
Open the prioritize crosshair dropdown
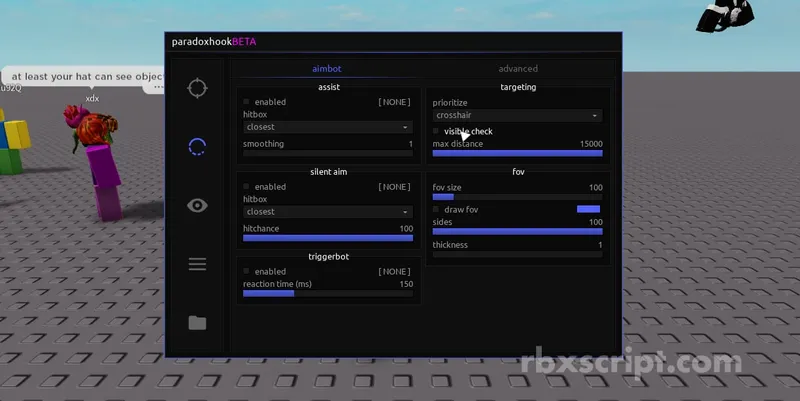(x=517, y=115)
